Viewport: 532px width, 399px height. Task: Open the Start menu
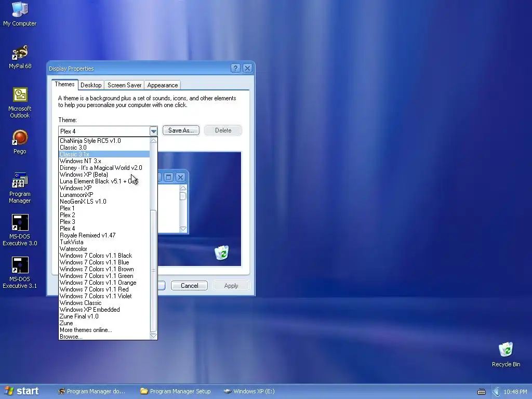(22, 391)
